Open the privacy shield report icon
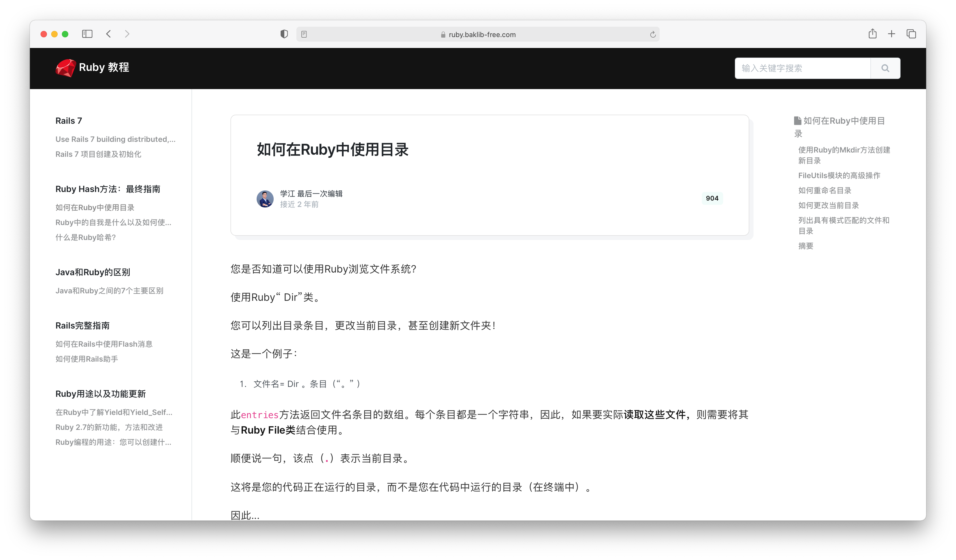Viewport: 956px width, 560px height. (284, 34)
